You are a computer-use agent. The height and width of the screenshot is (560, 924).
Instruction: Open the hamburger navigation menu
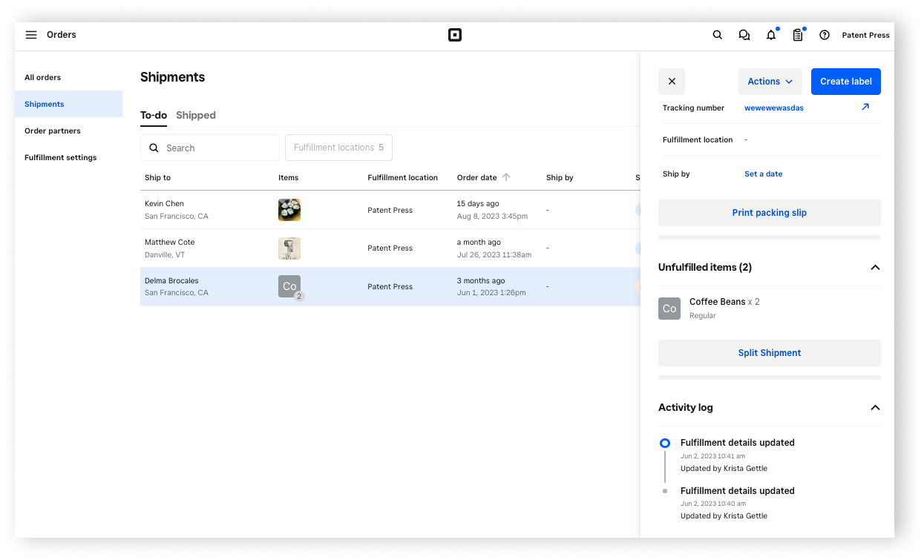(31, 35)
